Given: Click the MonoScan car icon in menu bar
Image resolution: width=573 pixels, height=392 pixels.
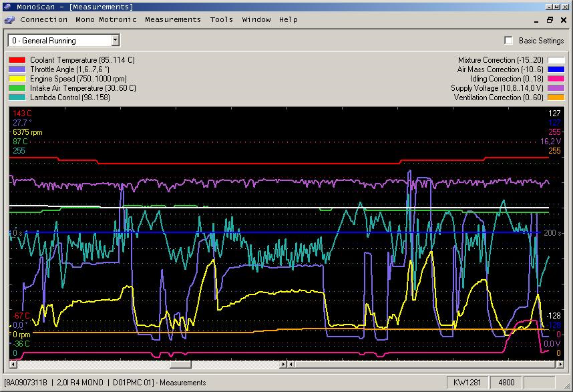Looking at the screenshot, I should 10,20.
